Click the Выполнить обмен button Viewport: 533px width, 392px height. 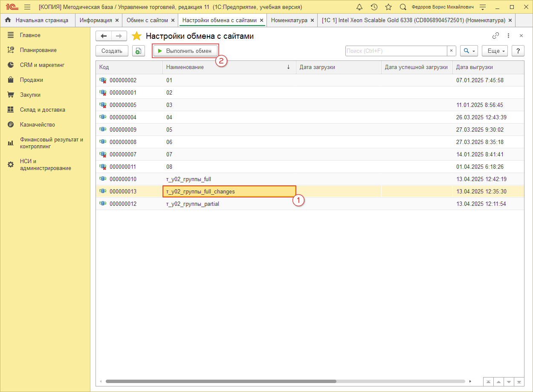tap(185, 51)
